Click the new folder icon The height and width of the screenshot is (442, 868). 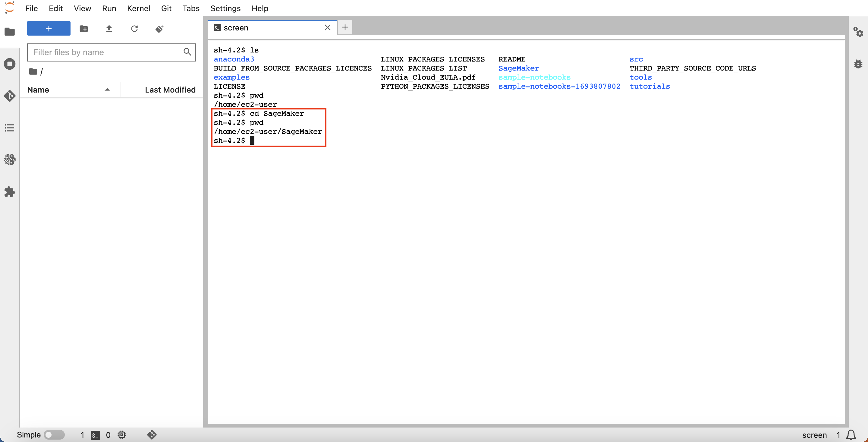[x=83, y=29]
